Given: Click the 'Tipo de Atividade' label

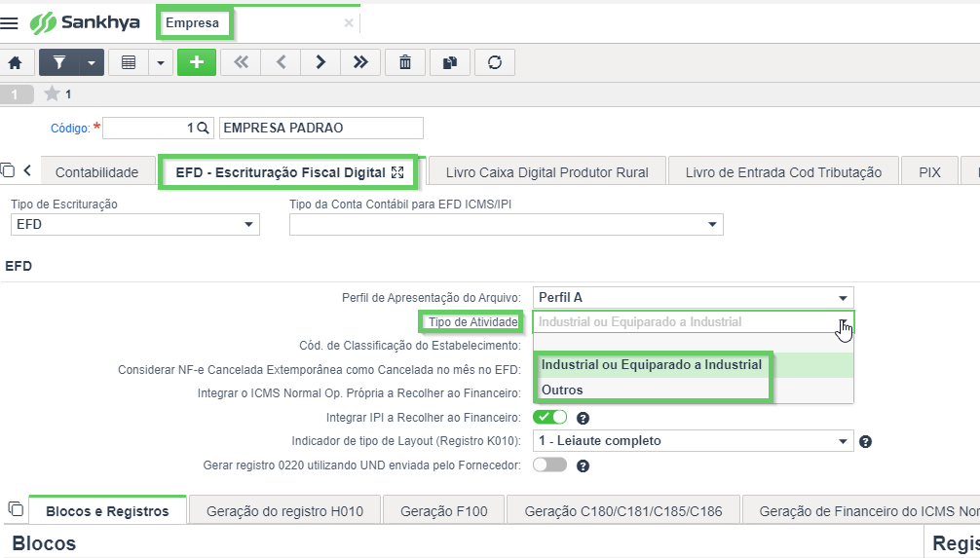Looking at the screenshot, I should click(473, 322).
